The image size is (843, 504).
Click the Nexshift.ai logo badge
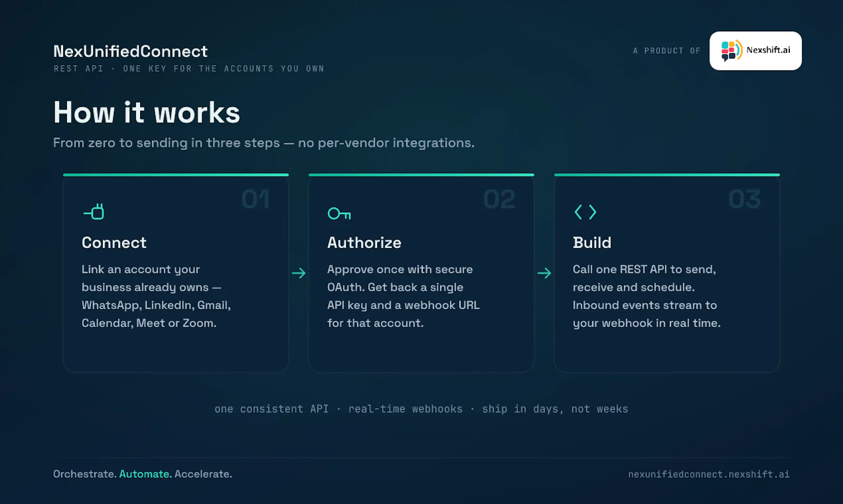(x=756, y=51)
